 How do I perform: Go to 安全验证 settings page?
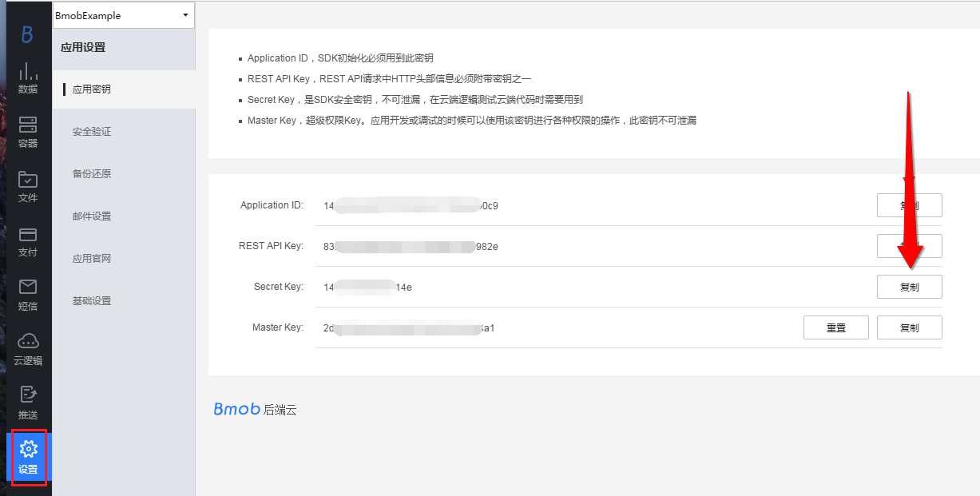pyautogui.click(x=92, y=132)
